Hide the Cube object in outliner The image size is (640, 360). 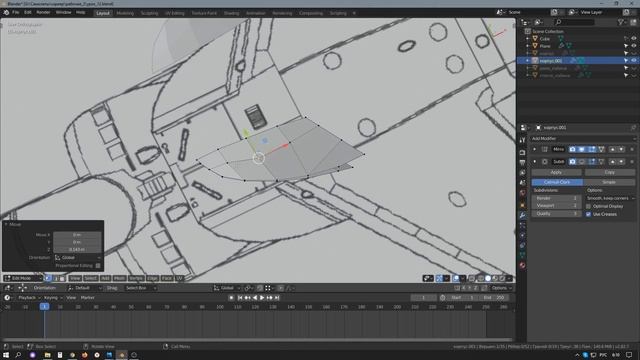pos(633,38)
